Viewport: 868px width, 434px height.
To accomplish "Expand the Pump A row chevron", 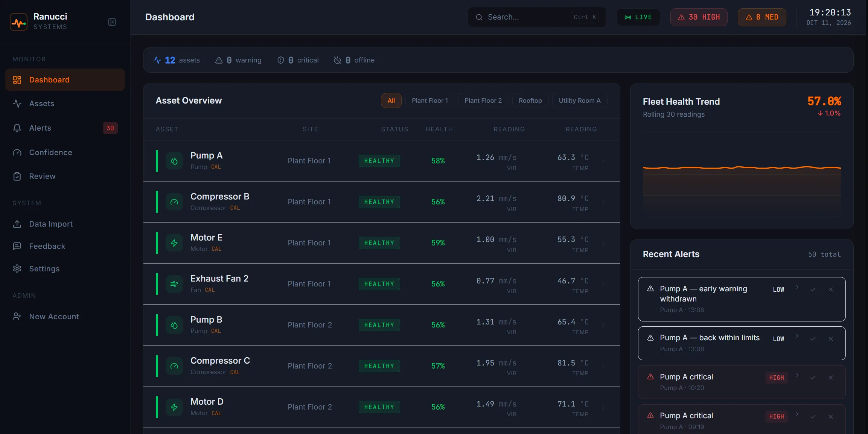I will click(603, 161).
